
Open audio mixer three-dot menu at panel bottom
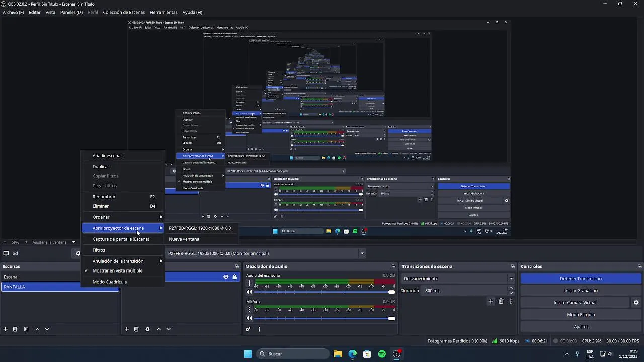tap(259, 329)
